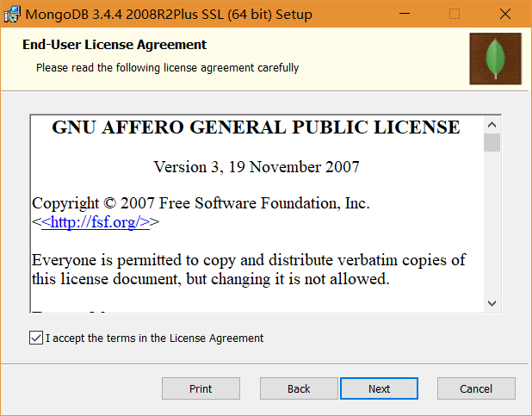This screenshot has width=532, height=416.
Task: Uncheck the accept license terms checkbox
Action: [x=35, y=338]
